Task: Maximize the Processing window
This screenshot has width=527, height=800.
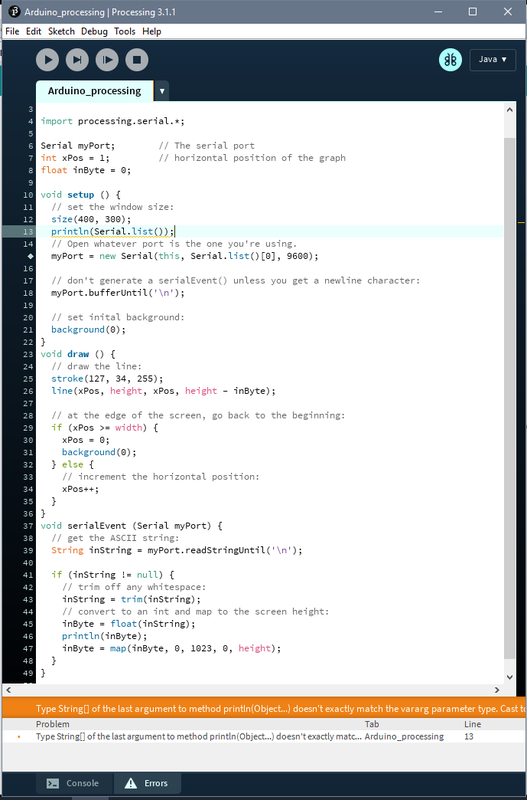Action: coord(473,11)
